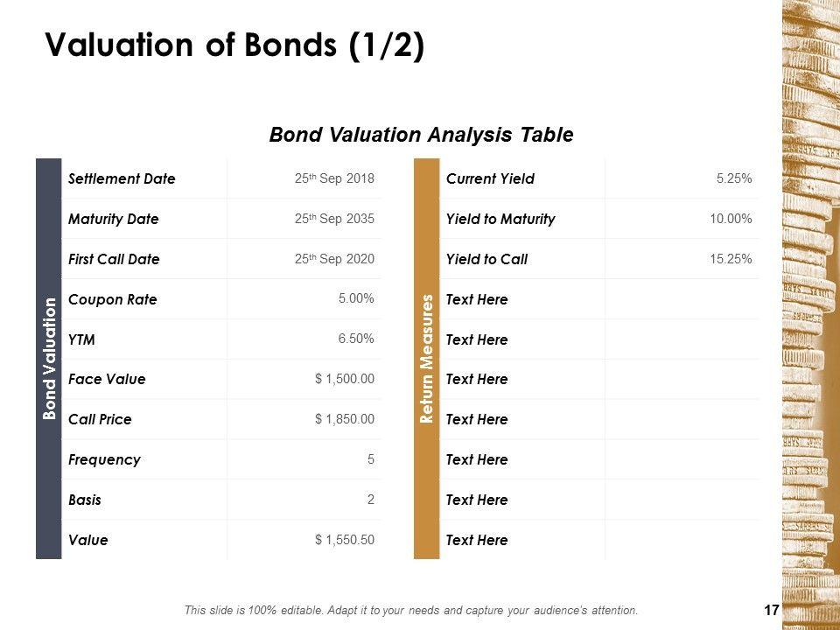840x630 pixels.
Task: Select the 'Yield to Maturity' label
Action: point(500,219)
